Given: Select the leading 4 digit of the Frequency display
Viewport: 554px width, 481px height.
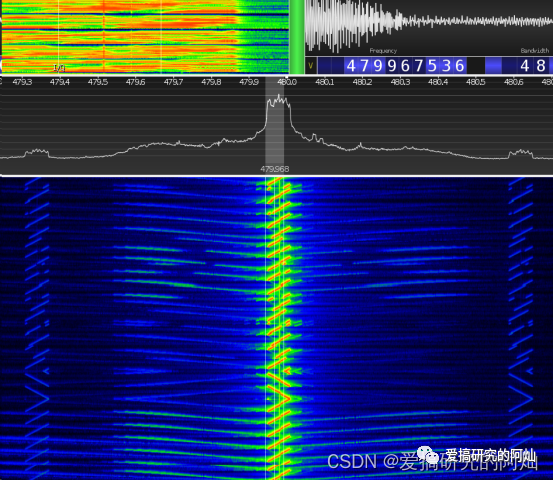Looking at the screenshot, I should coord(351,66).
